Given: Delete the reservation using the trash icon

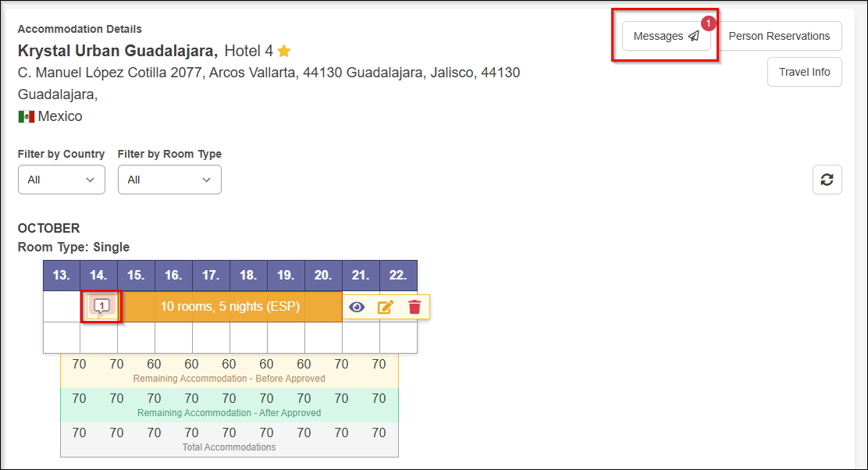Looking at the screenshot, I should (414, 307).
